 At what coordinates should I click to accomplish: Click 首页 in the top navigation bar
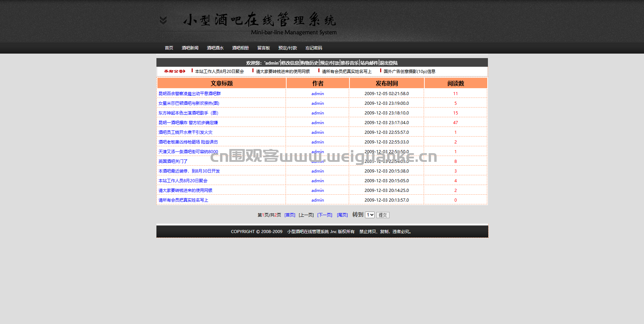click(169, 48)
